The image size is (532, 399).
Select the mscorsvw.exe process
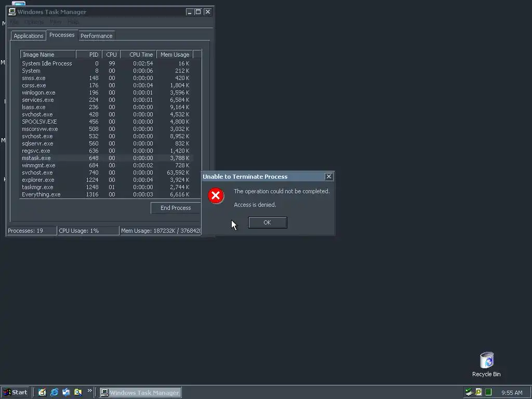pyautogui.click(x=107, y=129)
